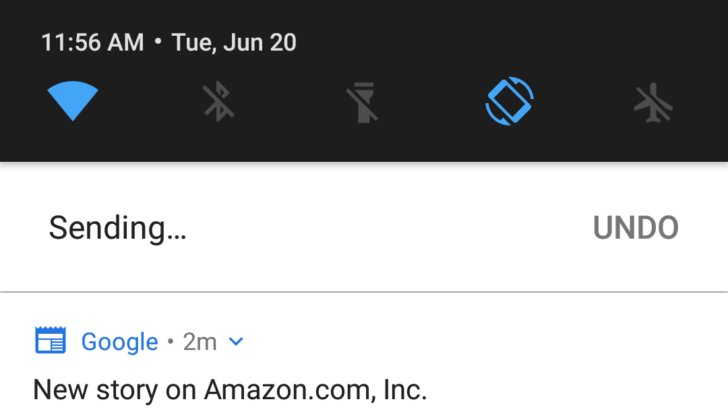The width and height of the screenshot is (728, 410).
Task: Turn off the Wi-Fi quick setting
Action: tap(73, 101)
